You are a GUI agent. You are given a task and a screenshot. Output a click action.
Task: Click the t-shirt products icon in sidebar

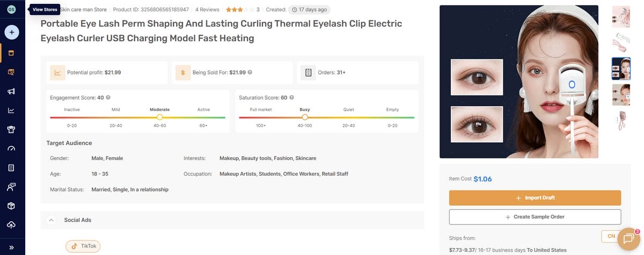coord(11,129)
